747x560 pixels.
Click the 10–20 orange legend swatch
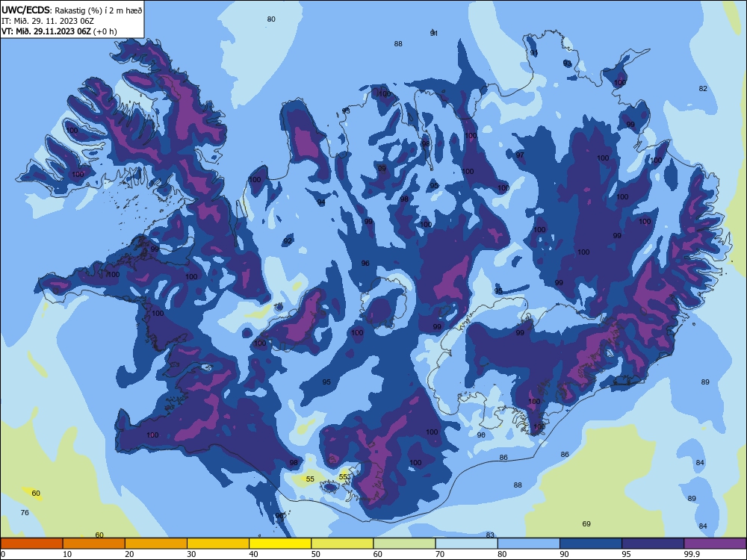pyautogui.click(x=94, y=544)
